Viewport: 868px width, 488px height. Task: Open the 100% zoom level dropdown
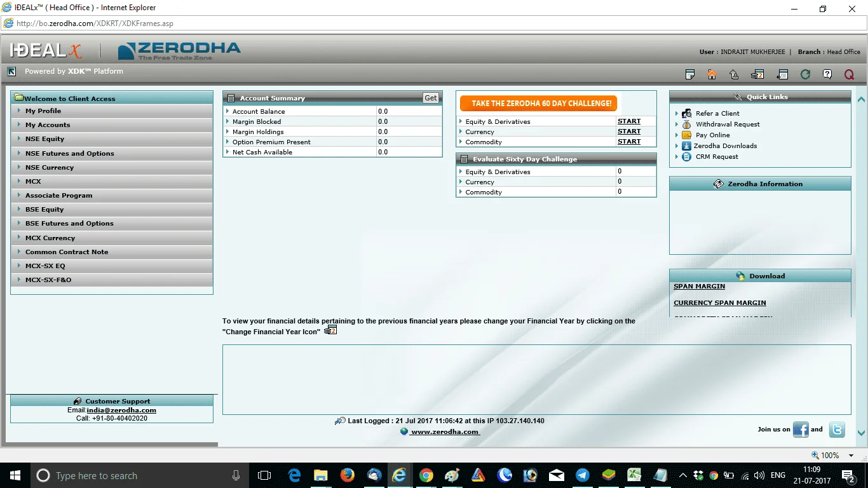click(852, 456)
